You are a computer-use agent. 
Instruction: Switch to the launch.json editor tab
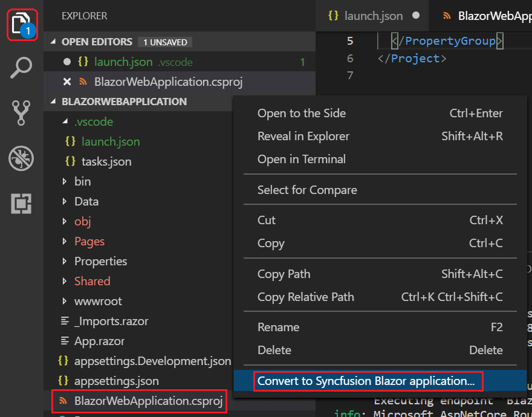pyautogui.click(x=365, y=16)
